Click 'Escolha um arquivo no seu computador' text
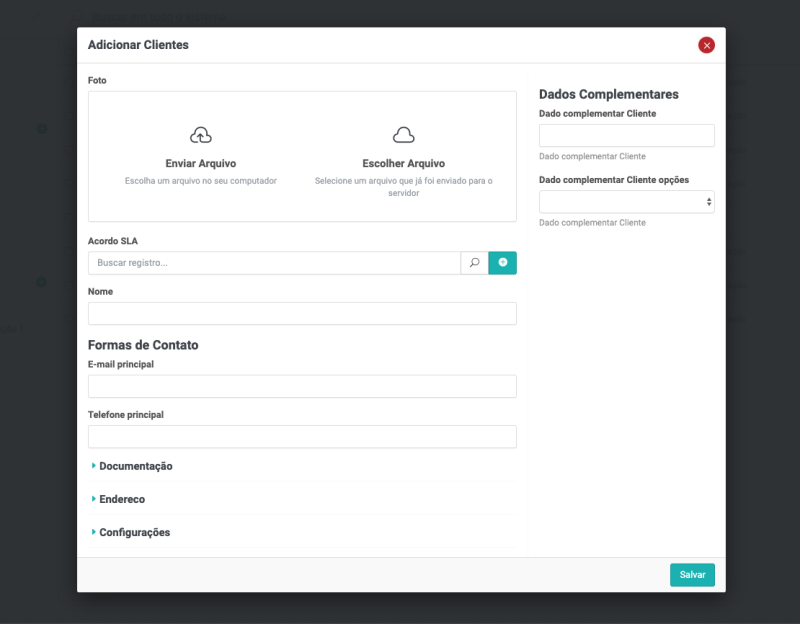This screenshot has width=800, height=624. click(x=201, y=181)
